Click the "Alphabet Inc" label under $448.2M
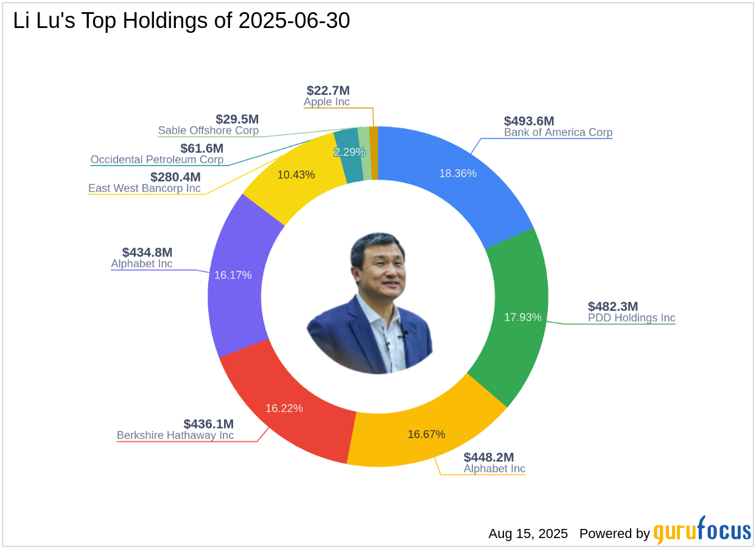Image resolution: width=756 pixels, height=549 pixels. tap(494, 469)
